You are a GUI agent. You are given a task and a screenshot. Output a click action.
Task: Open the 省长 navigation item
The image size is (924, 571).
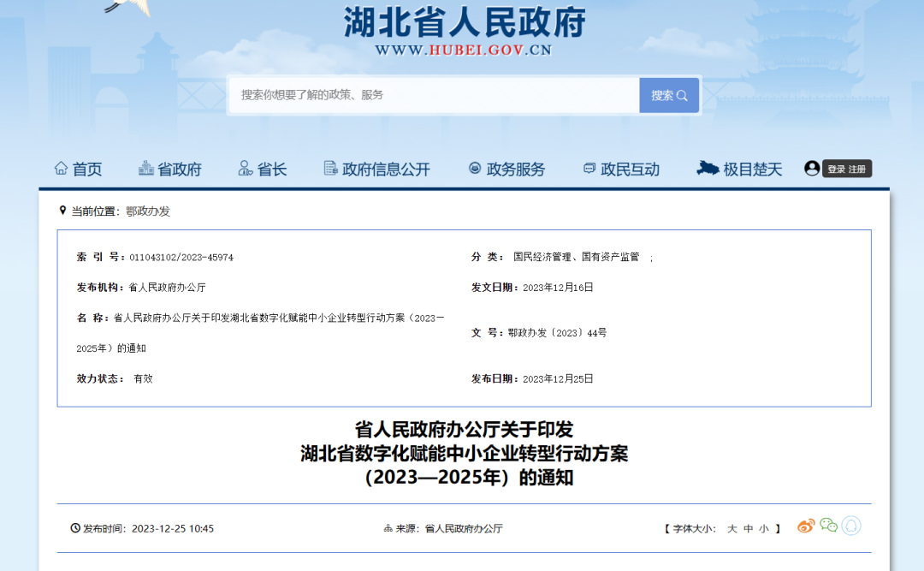(x=271, y=170)
